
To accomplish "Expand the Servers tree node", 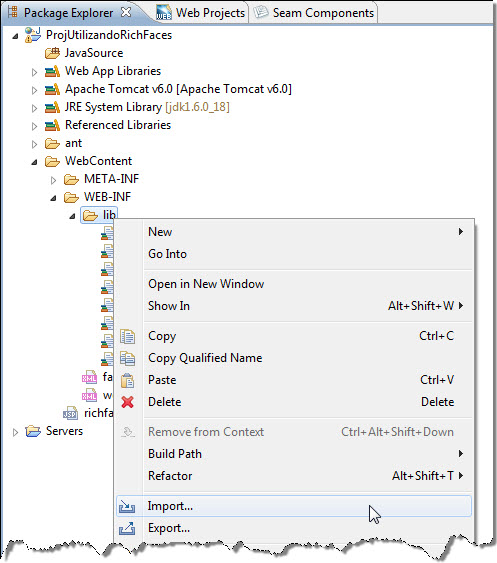I will click(x=15, y=432).
